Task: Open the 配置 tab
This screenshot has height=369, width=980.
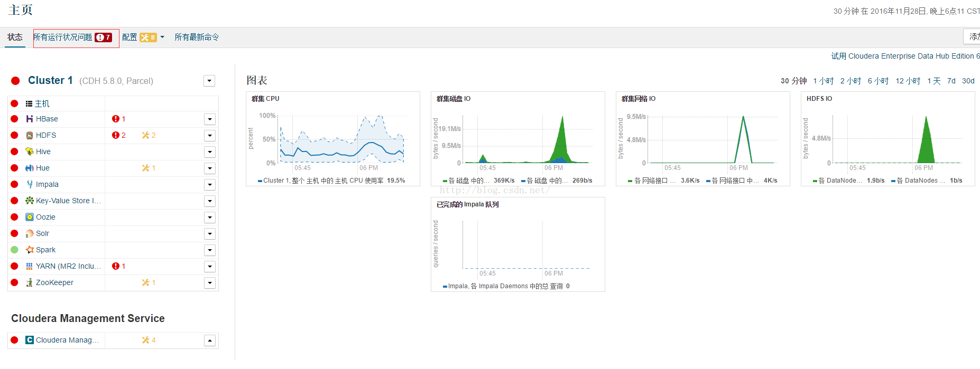Action: pyautogui.click(x=130, y=37)
